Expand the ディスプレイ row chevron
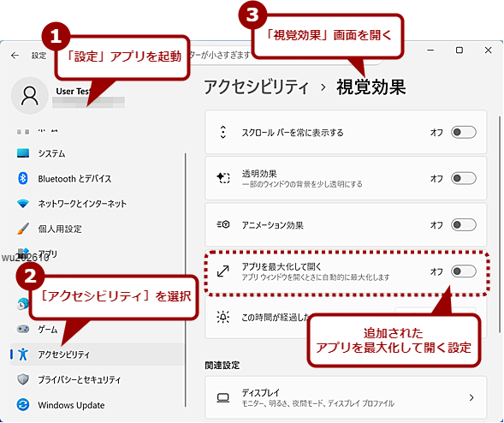Screen dimensions: 504x423 [471, 398]
